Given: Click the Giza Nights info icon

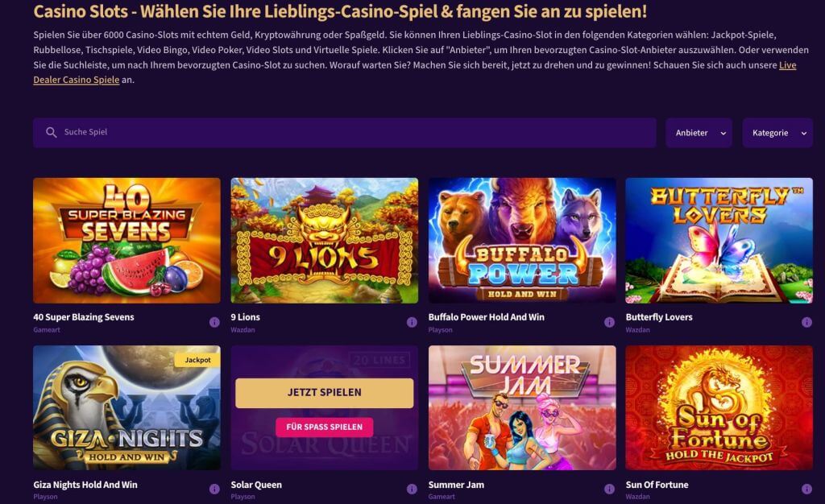Looking at the screenshot, I should 214,490.
